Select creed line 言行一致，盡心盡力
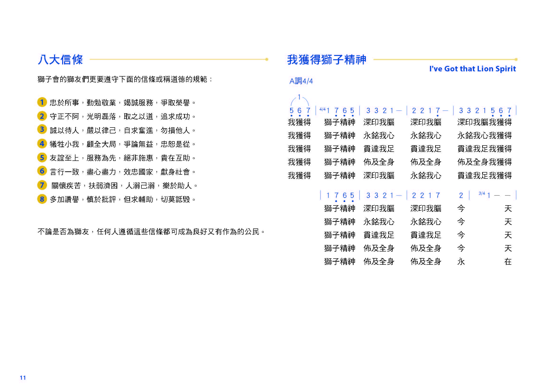Screen dimensions: 555x392 pos(122,172)
